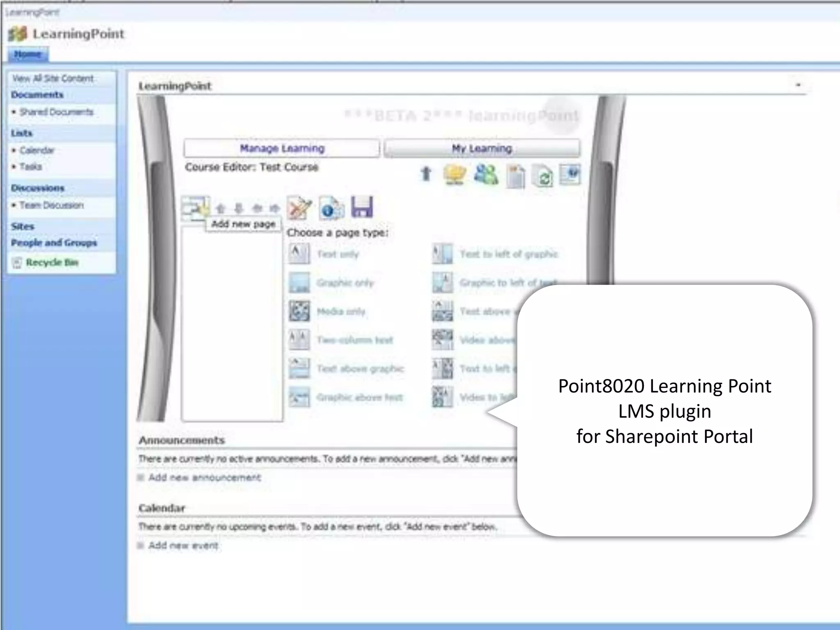Switch to the Home tab

(28, 54)
